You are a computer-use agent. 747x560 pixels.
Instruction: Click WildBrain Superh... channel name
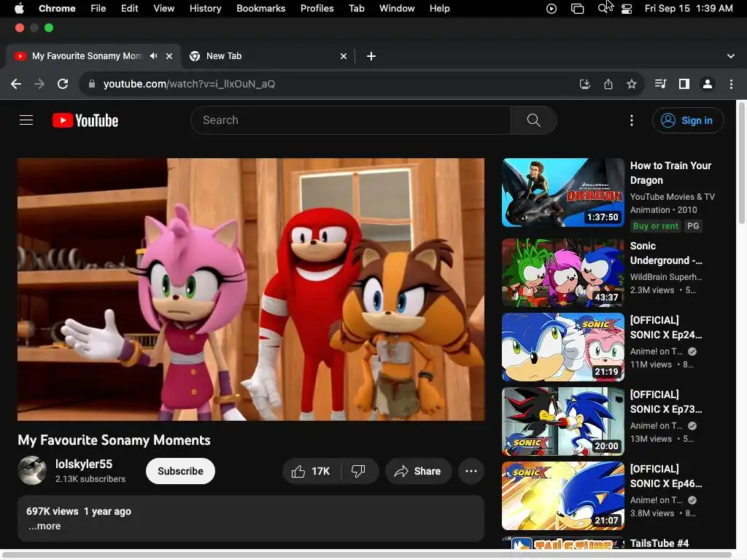coord(666,277)
